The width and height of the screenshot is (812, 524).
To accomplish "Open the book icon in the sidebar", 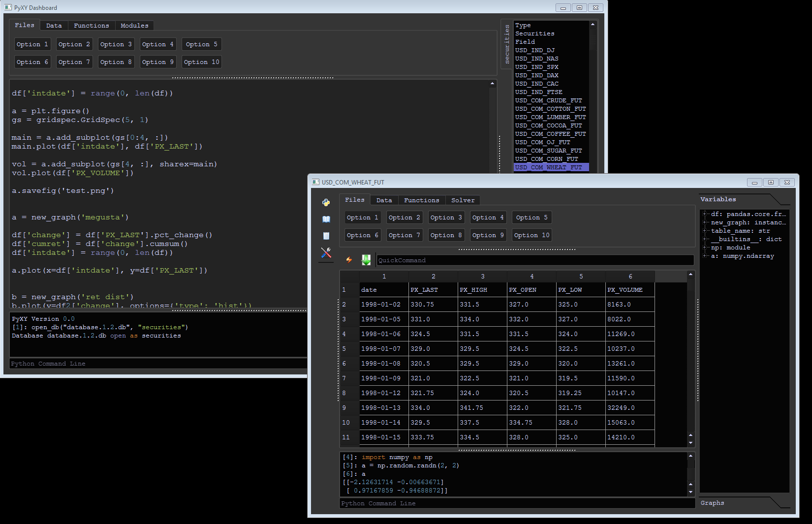I will 326,219.
